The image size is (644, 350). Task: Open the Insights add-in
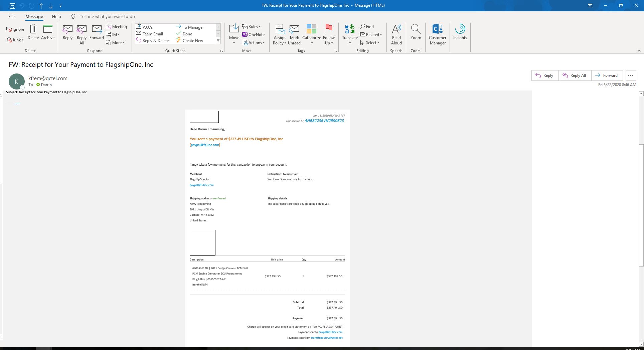click(460, 32)
